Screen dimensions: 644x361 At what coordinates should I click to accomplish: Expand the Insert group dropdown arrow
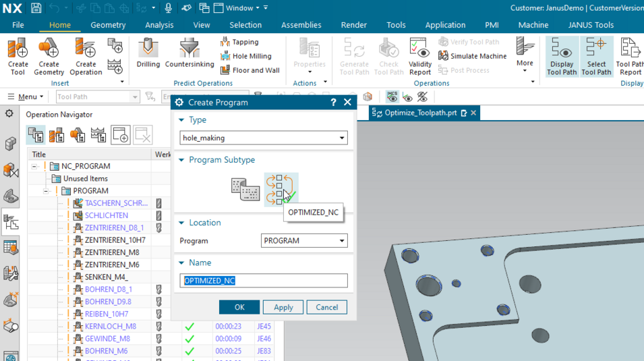[x=122, y=82]
